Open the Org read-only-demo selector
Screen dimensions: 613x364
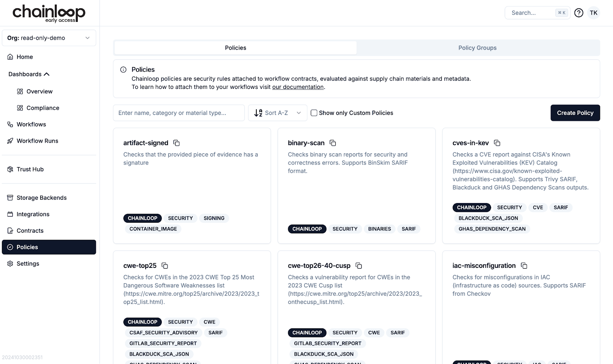pyautogui.click(x=49, y=38)
